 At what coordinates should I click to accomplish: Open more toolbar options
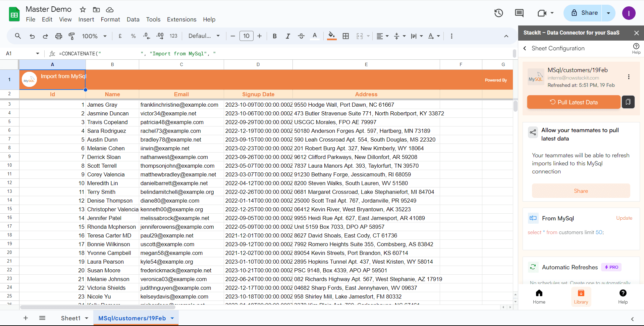click(451, 36)
